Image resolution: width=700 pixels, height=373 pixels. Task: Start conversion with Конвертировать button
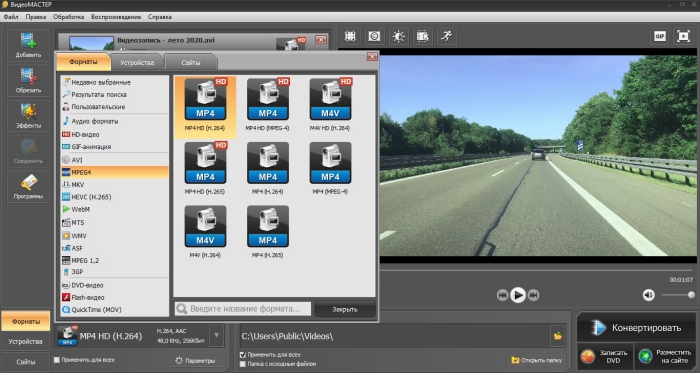click(x=637, y=328)
